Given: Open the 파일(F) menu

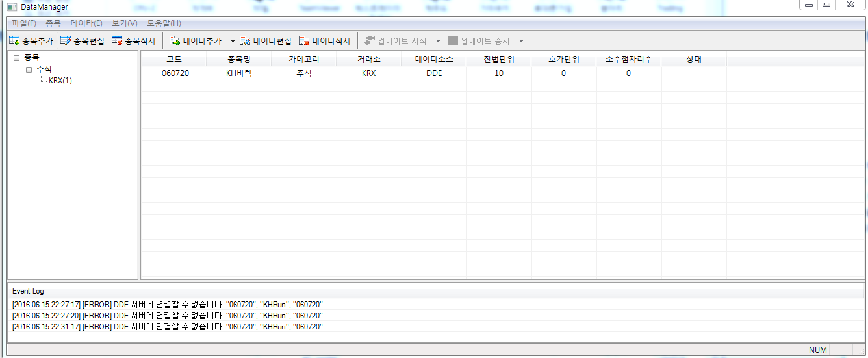Looking at the screenshot, I should click(x=24, y=23).
